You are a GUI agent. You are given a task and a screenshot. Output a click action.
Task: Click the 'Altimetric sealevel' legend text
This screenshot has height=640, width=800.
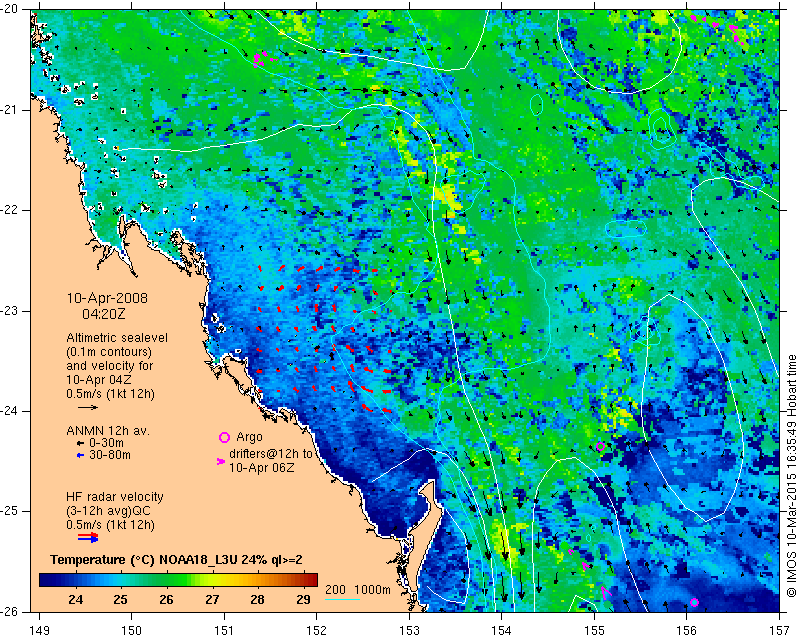117,338
